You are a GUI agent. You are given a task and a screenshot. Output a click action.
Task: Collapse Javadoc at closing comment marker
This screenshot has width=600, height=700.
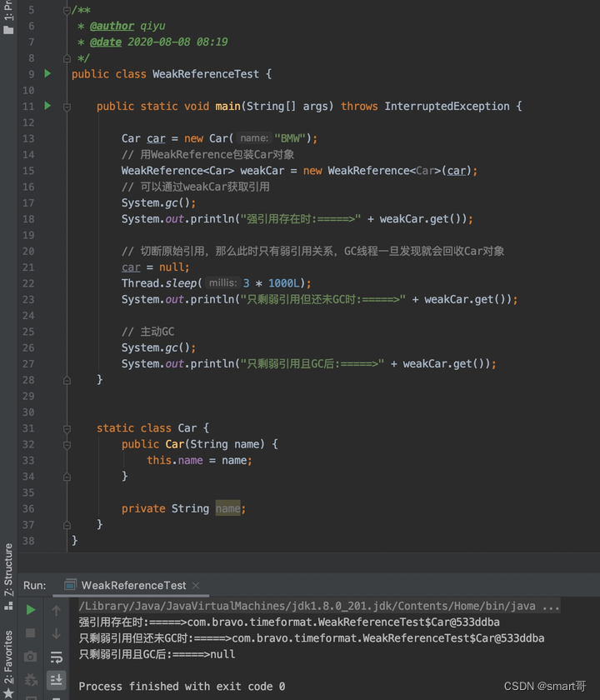[67, 58]
